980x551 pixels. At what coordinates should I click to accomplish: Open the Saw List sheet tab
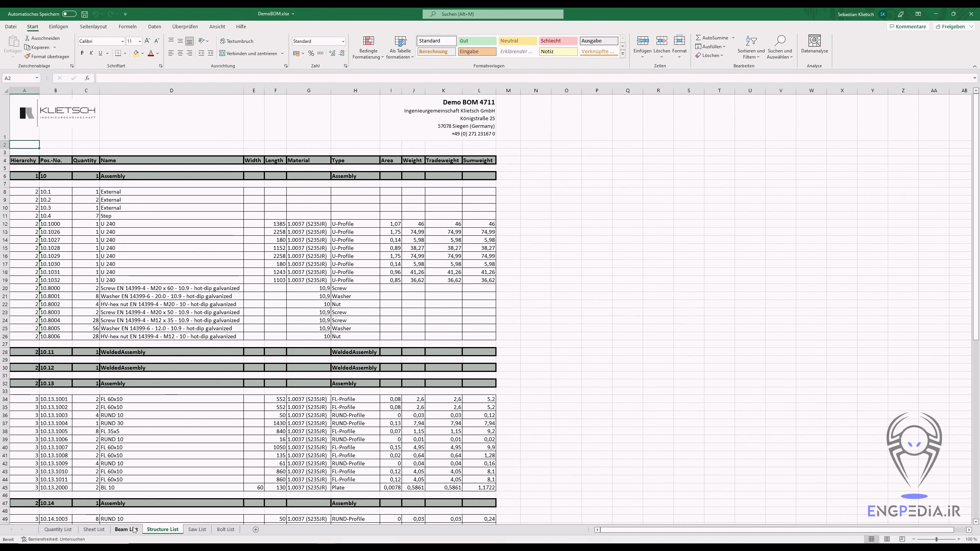197,529
